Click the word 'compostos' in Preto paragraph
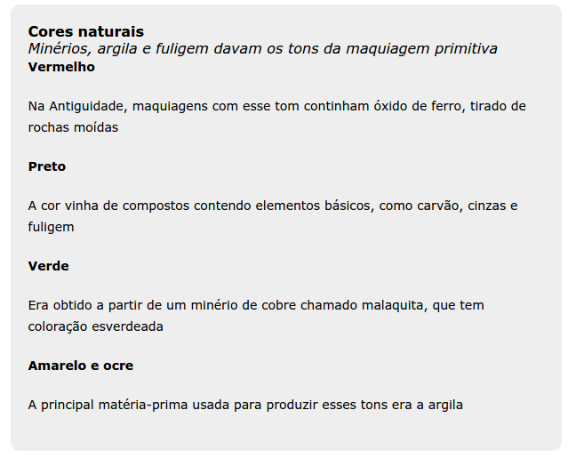The width and height of the screenshot is (573, 455). pyautogui.click(x=156, y=206)
